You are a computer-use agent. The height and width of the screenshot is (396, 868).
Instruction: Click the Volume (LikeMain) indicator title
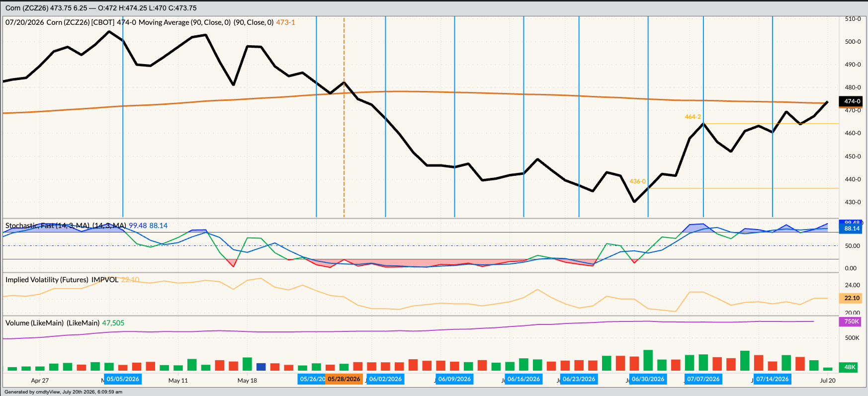tap(34, 323)
